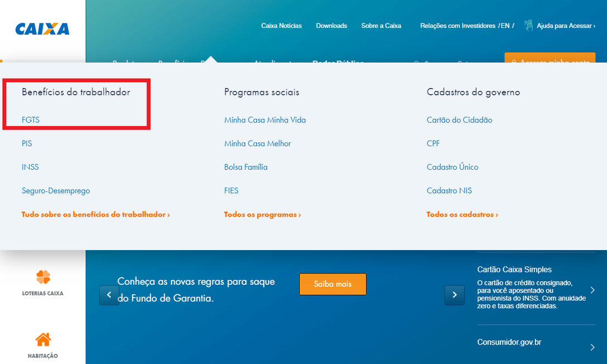Click Ajuda para Acessar link
The height and width of the screenshot is (364, 607).
(x=566, y=26)
